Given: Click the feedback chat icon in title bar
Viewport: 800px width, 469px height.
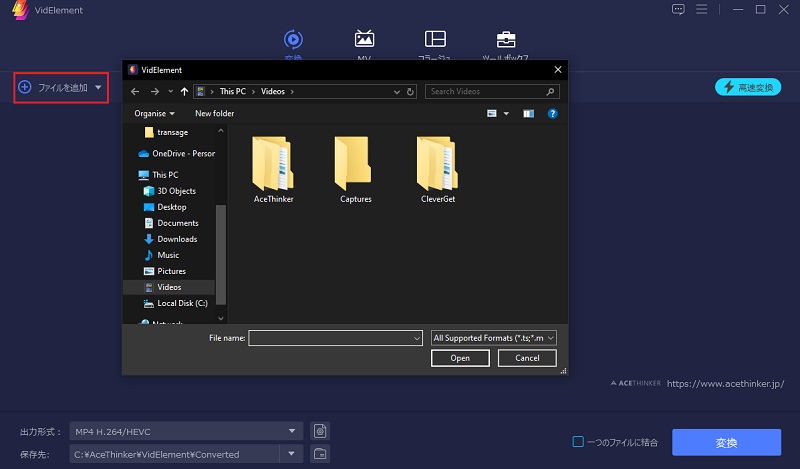Looking at the screenshot, I should (x=678, y=9).
